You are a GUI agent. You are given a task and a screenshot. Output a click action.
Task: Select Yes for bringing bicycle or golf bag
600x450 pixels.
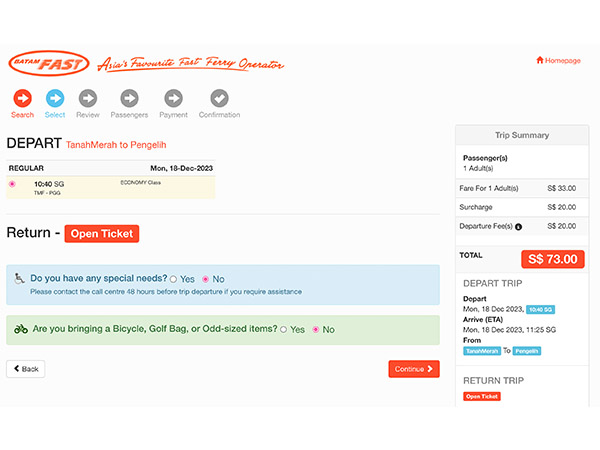pyautogui.click(x=283, y=329)
